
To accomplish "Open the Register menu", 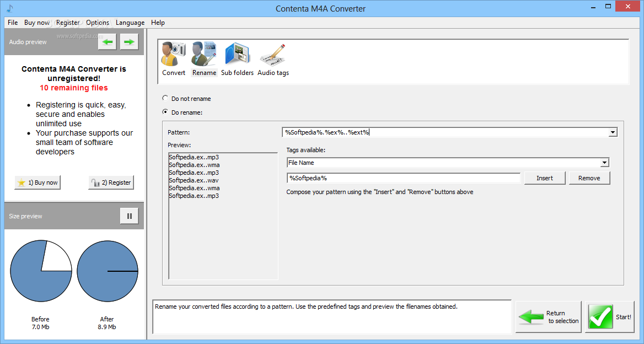I will [68, 23].
